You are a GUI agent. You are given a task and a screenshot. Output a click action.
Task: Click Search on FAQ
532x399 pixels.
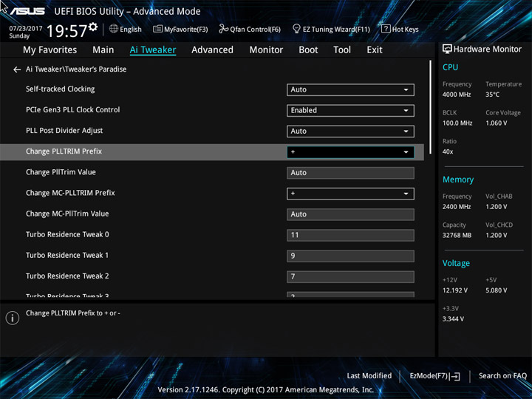(x=502, y=375)
